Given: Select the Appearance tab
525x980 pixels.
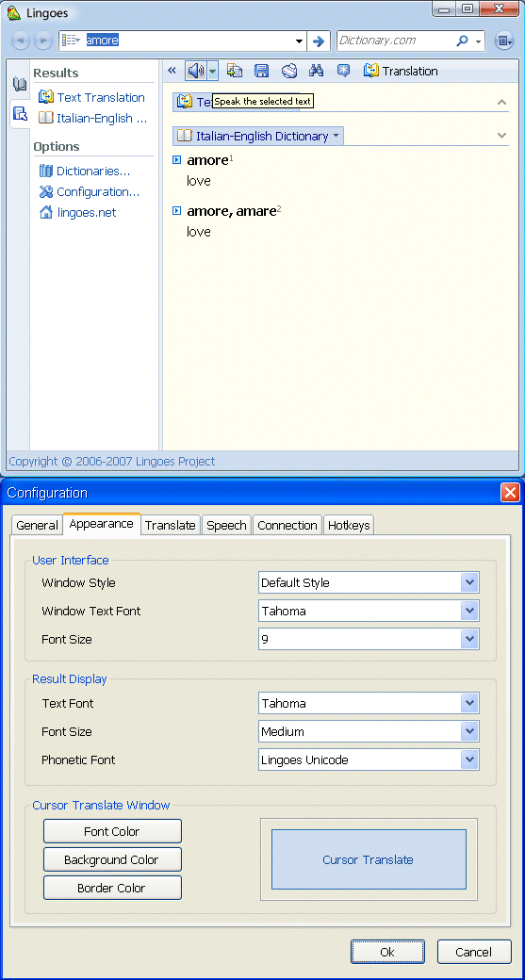Looking at the screenshot, I should pyautogui.click(x=101, y=523).
